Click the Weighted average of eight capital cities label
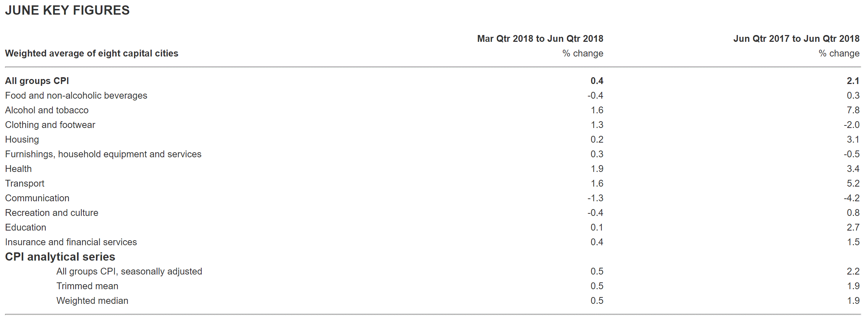Image resolution: width=868 pixels, height=321 pixels. [92, 53]
